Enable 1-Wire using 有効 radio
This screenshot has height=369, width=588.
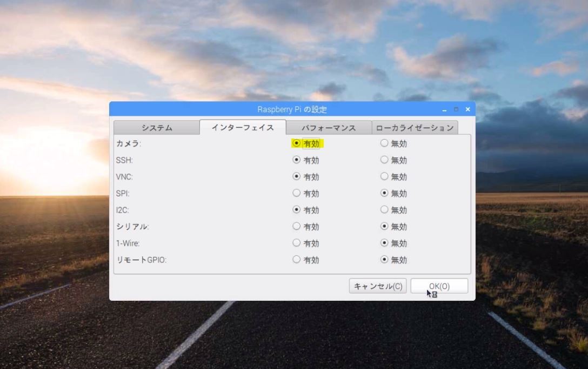pyautogui.click(x=296, y=243)
